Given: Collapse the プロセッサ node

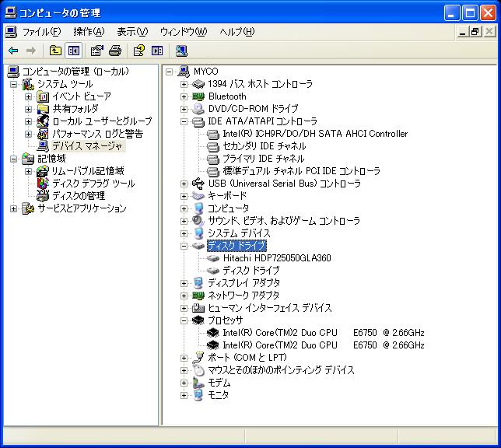Looking at the screenshot, I should [184, 320].
